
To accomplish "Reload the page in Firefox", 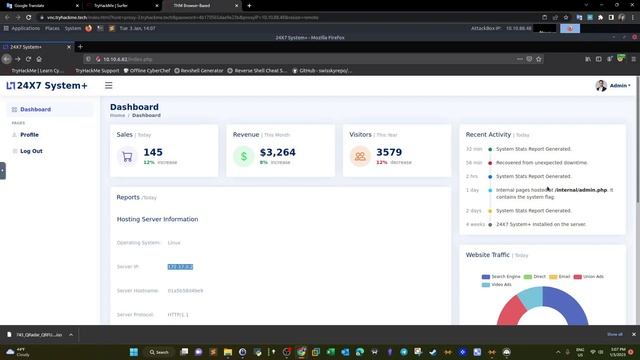I will [x=28, y=59].
